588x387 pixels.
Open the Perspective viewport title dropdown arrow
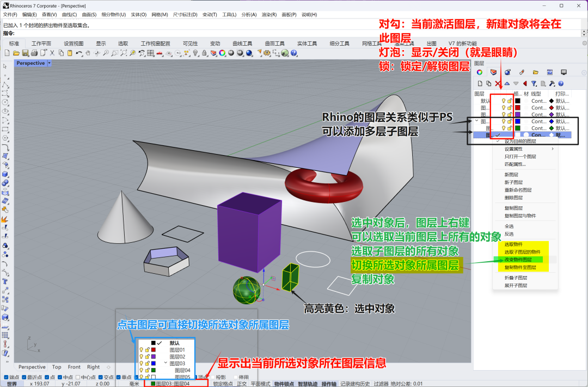[49, 63]
